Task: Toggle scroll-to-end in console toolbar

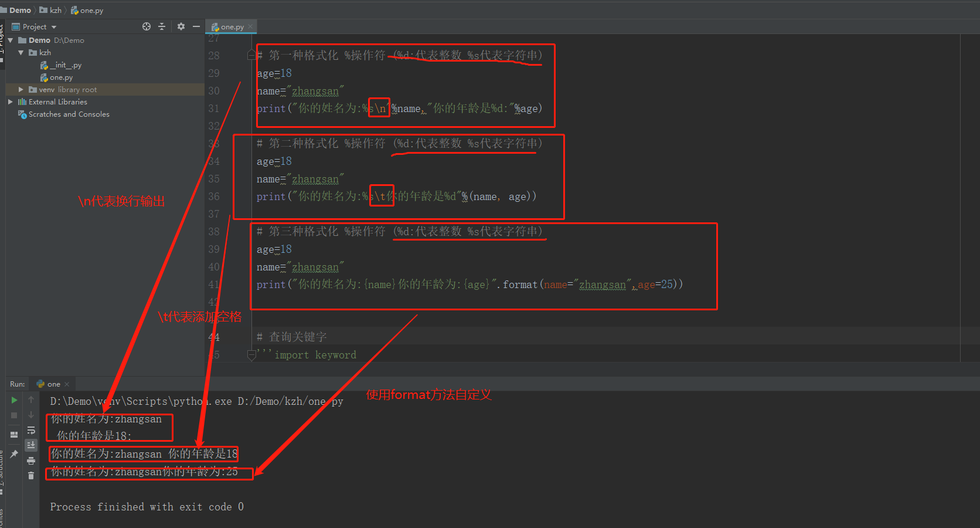Action: [x=31, y=445]
